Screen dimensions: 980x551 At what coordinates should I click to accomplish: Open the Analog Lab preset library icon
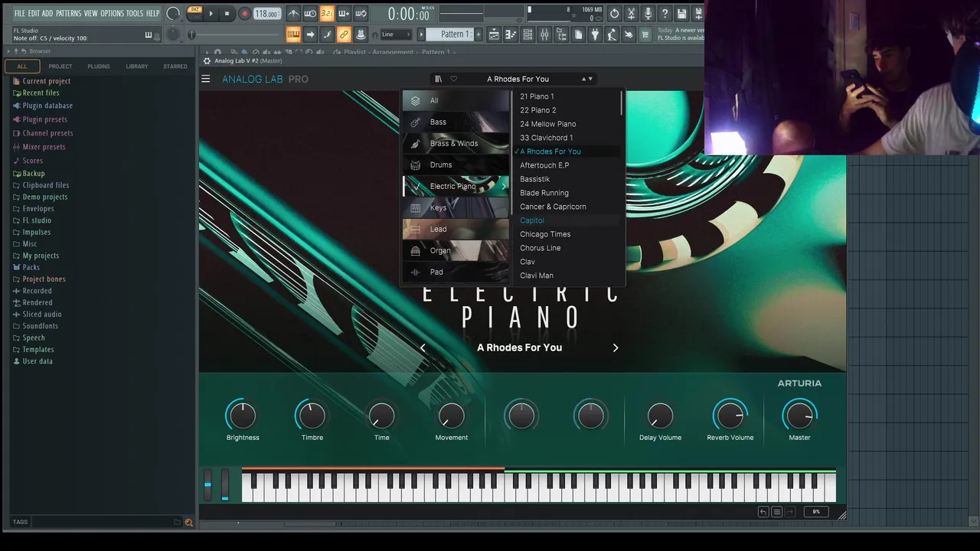click(438, 79)
